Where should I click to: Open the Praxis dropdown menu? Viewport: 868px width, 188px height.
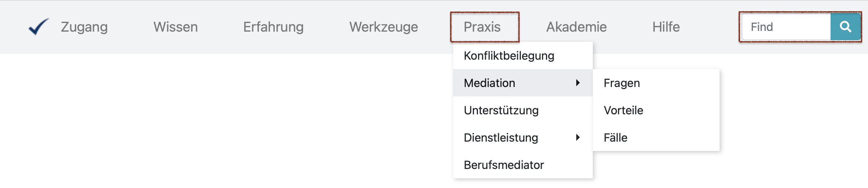pos(482,27)
